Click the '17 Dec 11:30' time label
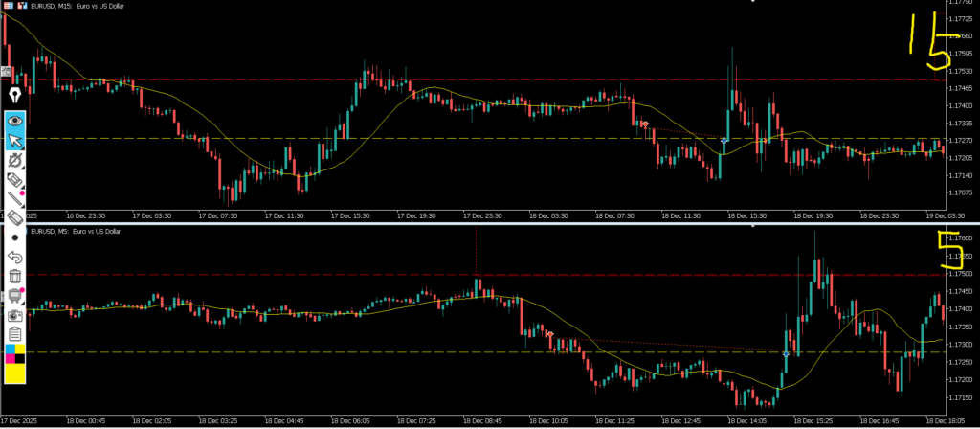Screen dimensions: 980x429 pos(283,215)
